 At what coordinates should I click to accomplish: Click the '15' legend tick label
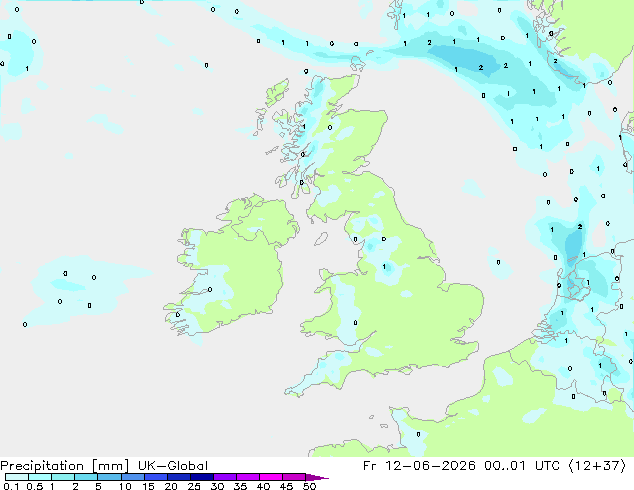pos(148,486)
